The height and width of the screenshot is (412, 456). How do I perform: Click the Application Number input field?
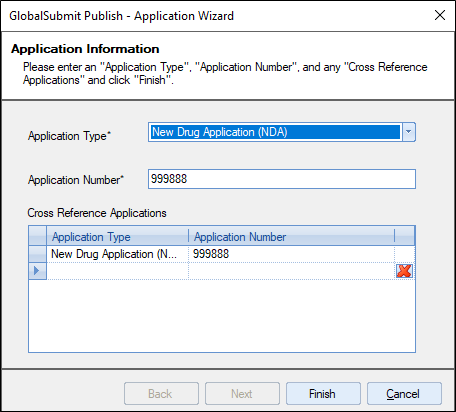pyautogui.click(x=282, y=179)
